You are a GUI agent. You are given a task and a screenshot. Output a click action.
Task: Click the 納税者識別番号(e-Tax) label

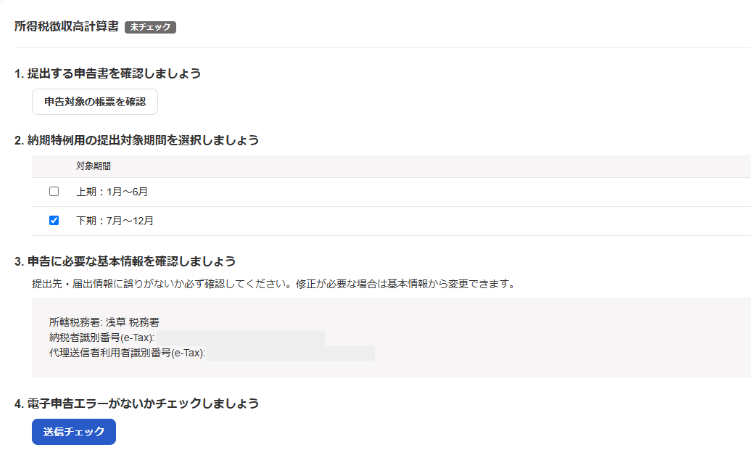[x=102, y=338]
